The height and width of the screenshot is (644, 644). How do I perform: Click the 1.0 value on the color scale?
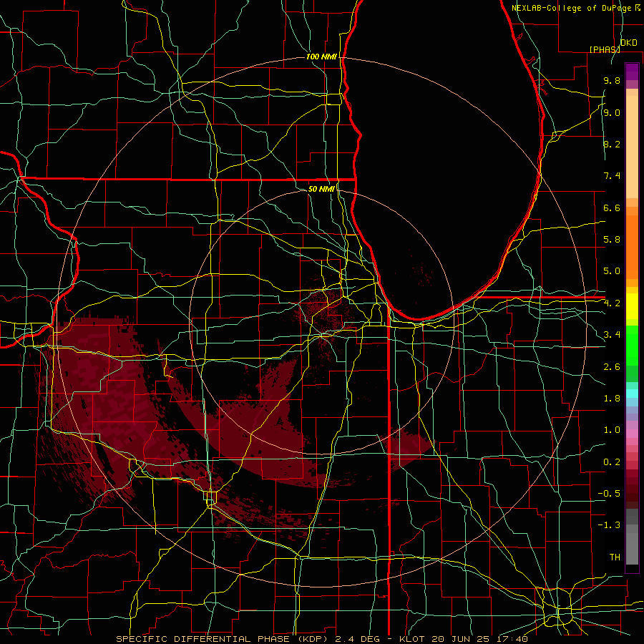(x=612, y=430)
